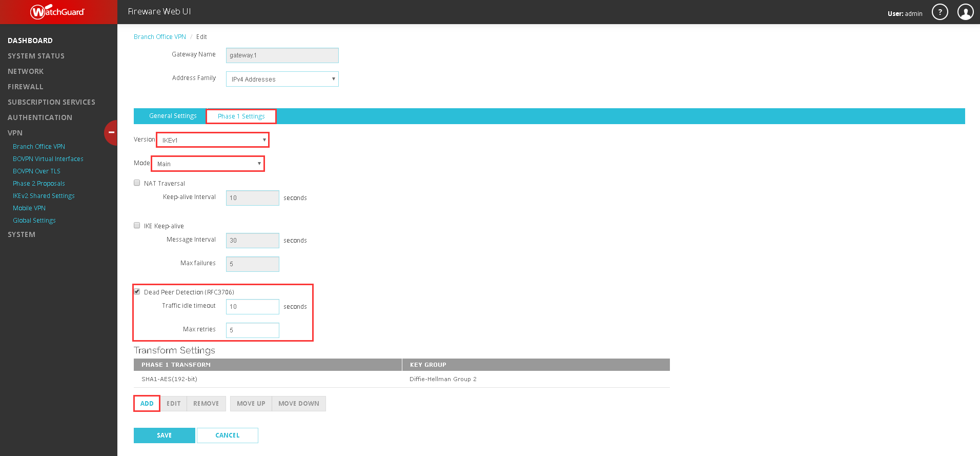The height and width of the screenshot is (456, 980).
Task: Open FIREWALL menu
Action: (25, 87)
